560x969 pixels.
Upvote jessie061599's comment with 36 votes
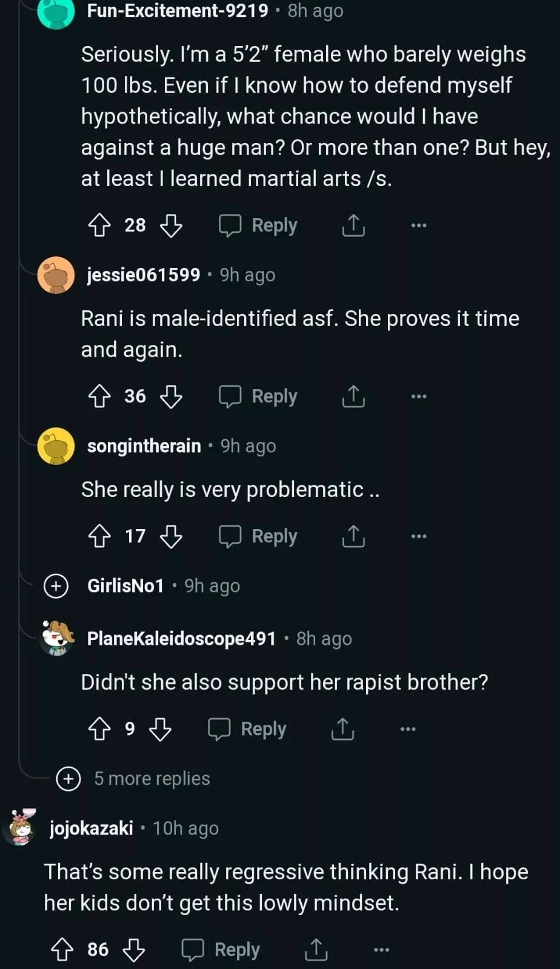click(x=99, y=396)
